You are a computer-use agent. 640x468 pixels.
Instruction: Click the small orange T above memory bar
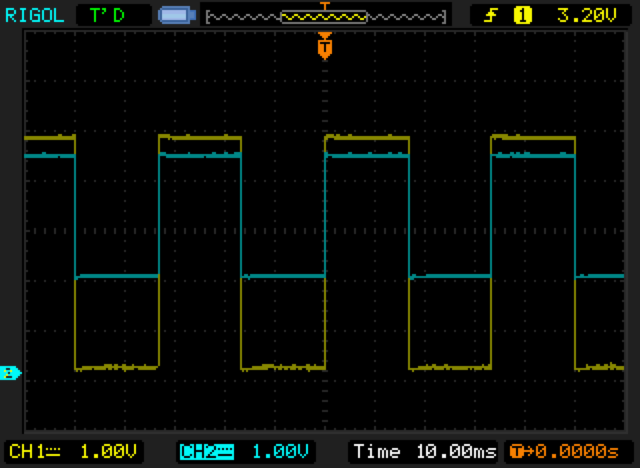(x=324, y=6)
